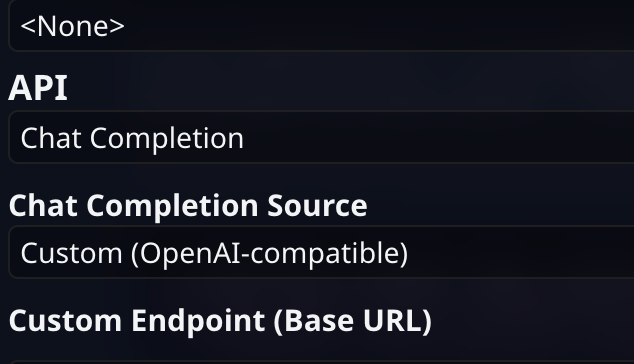634x364 pixels.
Task: Click the word Source in section label
Action: pyautogui.click(x=317, y=205)
